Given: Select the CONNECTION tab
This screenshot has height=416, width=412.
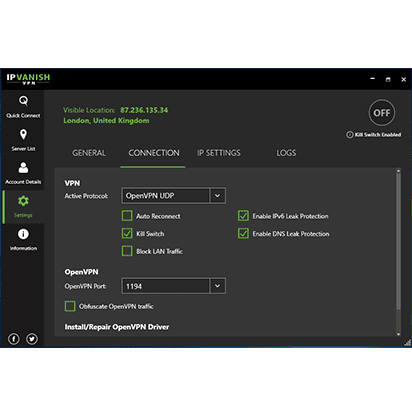Looking at the screenshot, I should 154,153.
